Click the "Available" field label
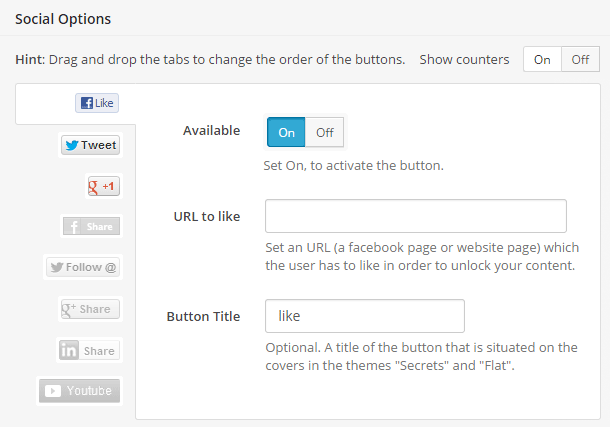 pos(211,131)
